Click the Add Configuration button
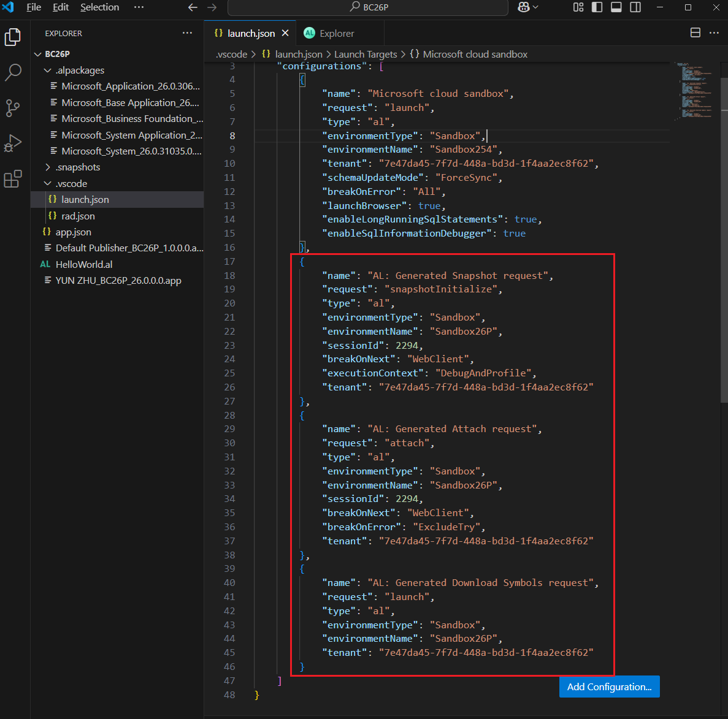Viewport: 728px width, 719px height. [x=609, y=687]
